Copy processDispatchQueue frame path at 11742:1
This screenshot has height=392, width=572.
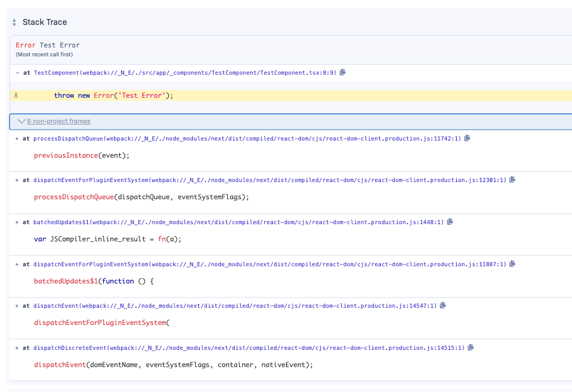(x=467, y=138)
